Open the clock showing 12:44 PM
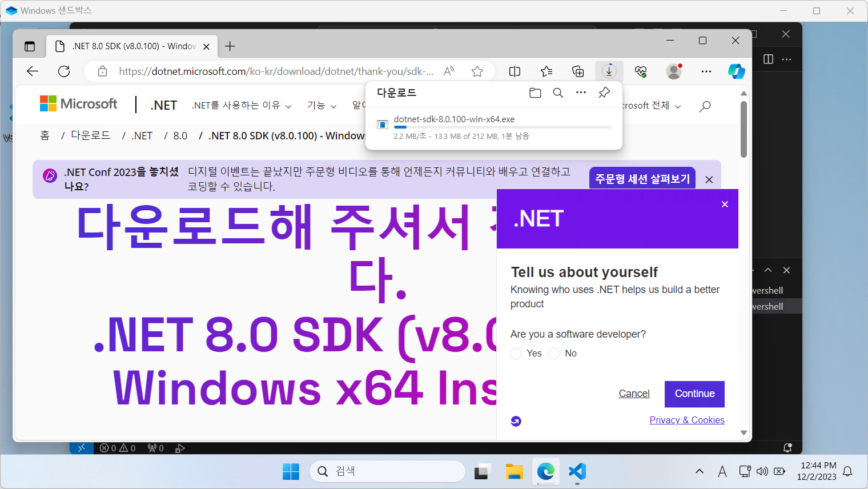868x489 pixels. point(817,471)
